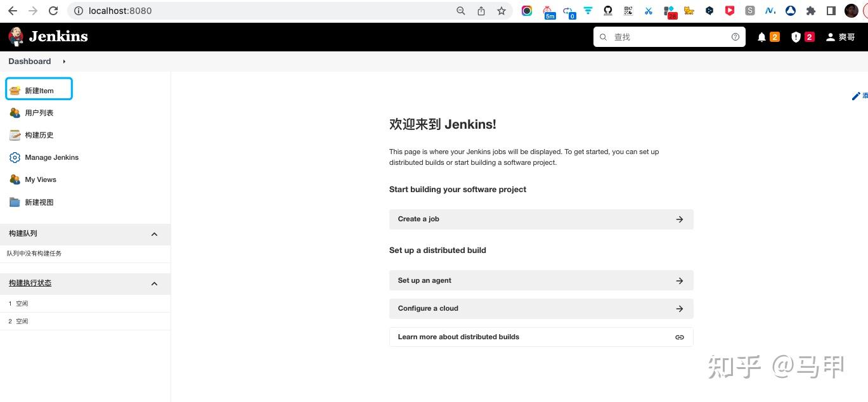This screenshot has width=868, height=402.
Task: Expand the Dashboard breadcrumb arrow
Action: coord(64,62)
